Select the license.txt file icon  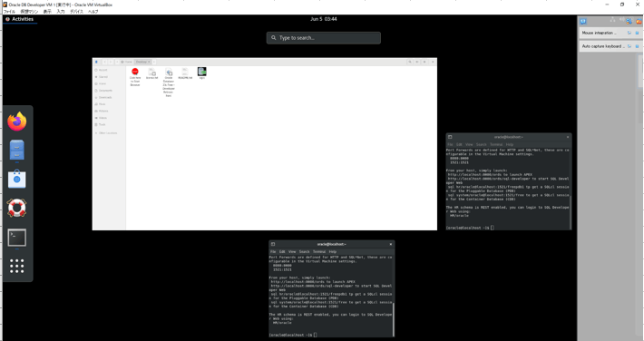coord(152,73)
